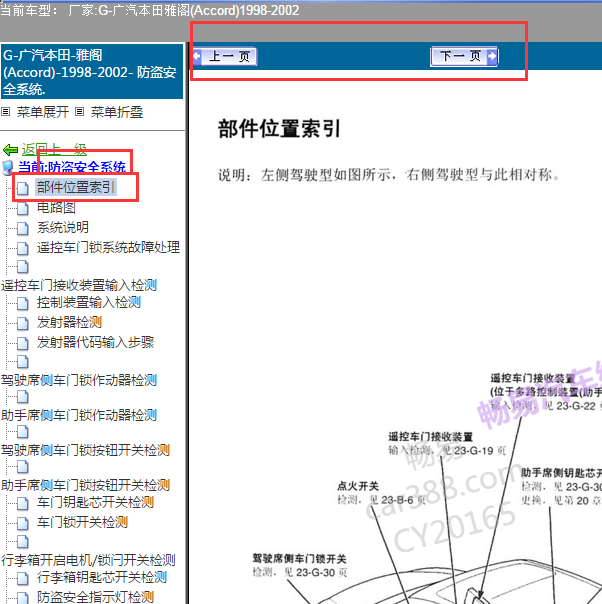Open 发射器代码输入步骤 item
Screen dimensions: 602x604
tap(96, 342)
